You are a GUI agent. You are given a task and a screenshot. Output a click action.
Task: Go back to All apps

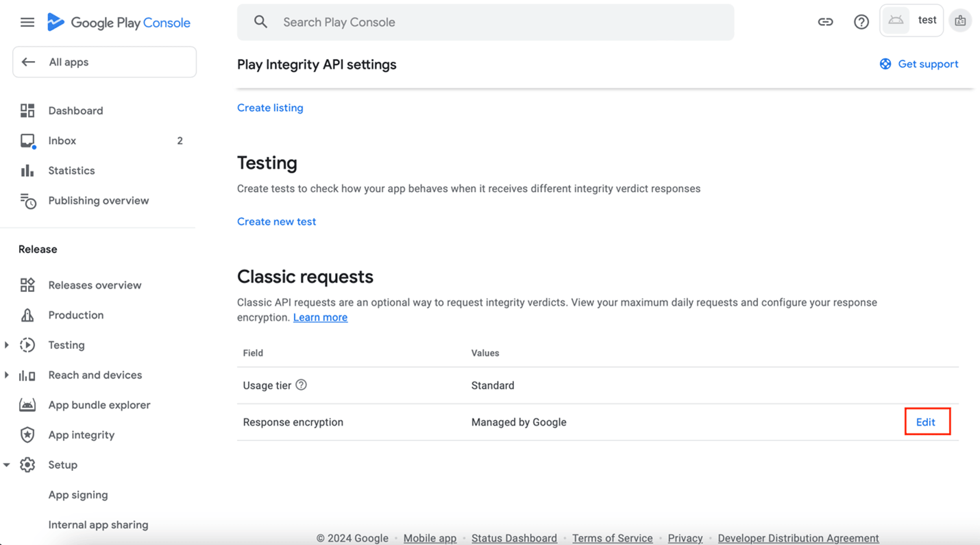coord(104,62)
